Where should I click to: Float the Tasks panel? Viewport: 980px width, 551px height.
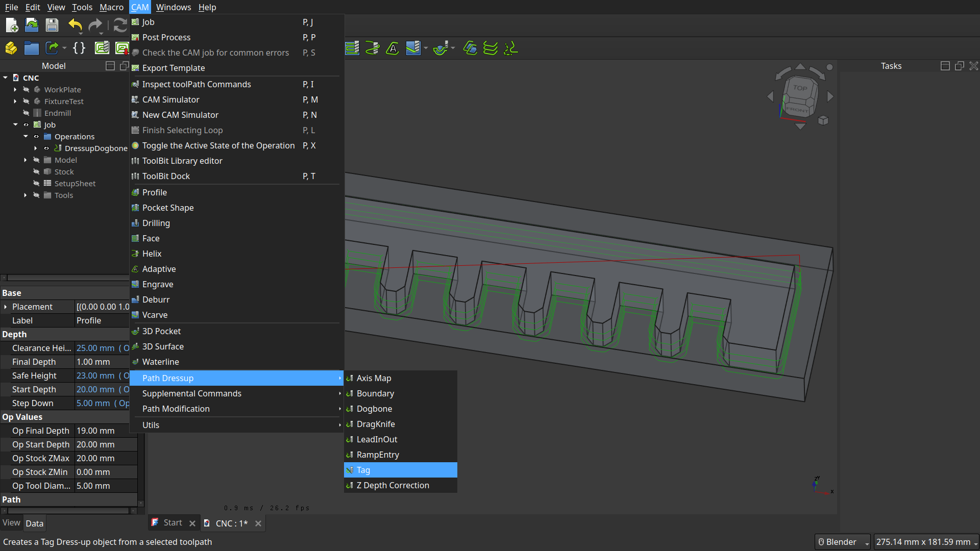[x=960, y=66]
